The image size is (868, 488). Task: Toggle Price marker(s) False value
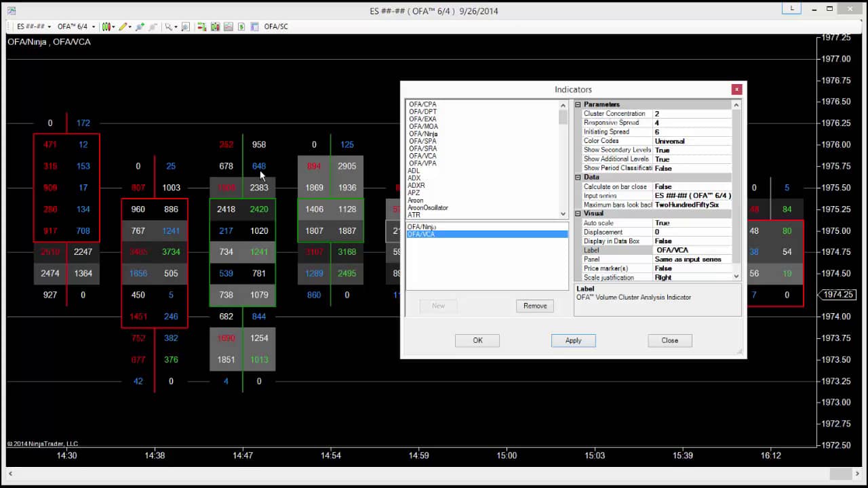pos(692,268)
